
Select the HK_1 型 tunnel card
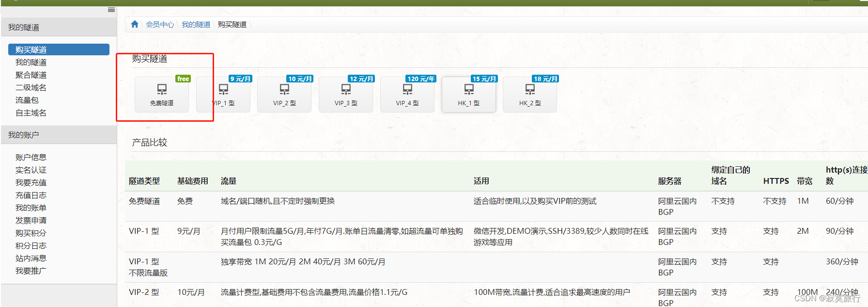pyautogui.click(x=469, y=95)
